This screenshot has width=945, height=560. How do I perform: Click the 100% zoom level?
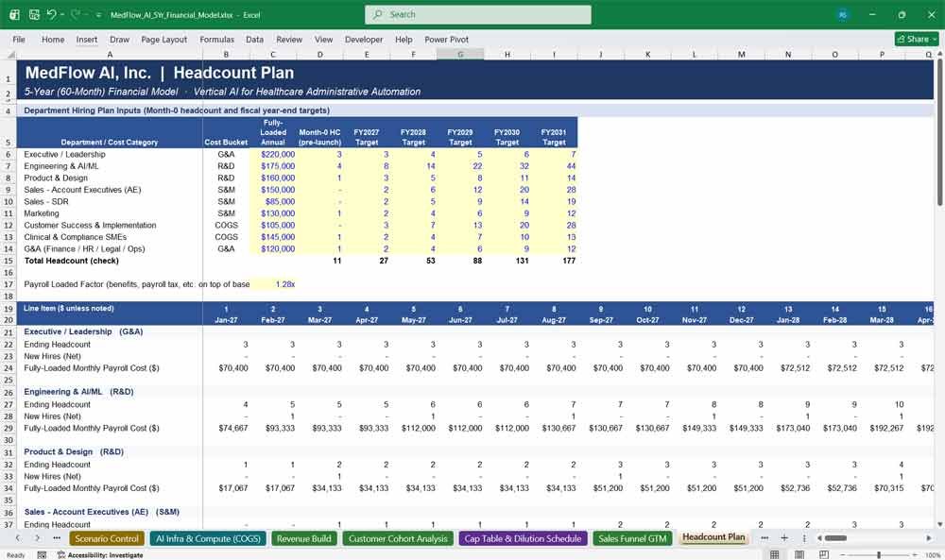(x=933, y=554)
